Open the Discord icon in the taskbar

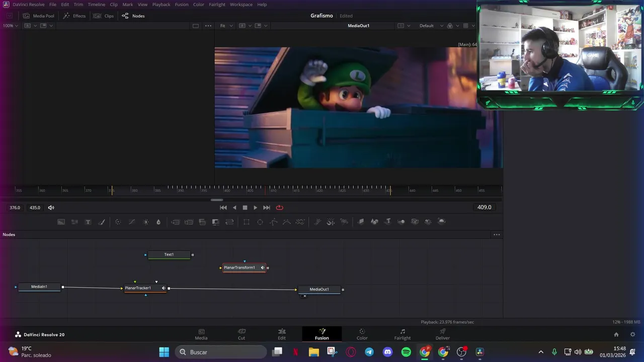(x=387, y=352)
